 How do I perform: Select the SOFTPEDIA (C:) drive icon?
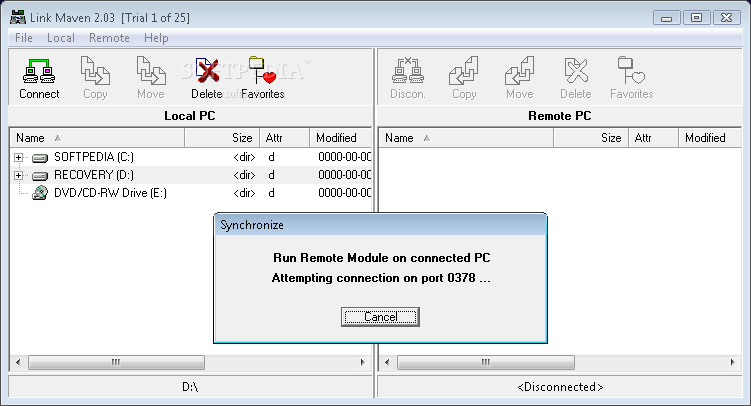40,158
